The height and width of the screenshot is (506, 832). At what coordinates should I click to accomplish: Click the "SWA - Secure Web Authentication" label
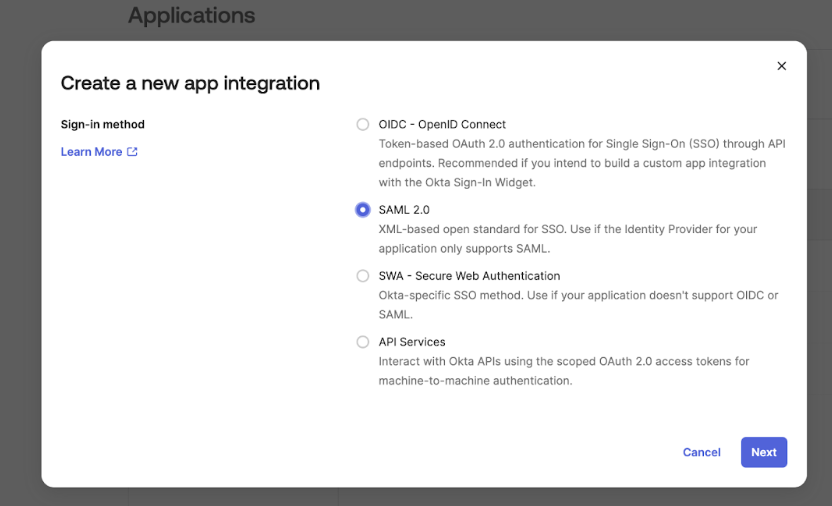[469, 276]
